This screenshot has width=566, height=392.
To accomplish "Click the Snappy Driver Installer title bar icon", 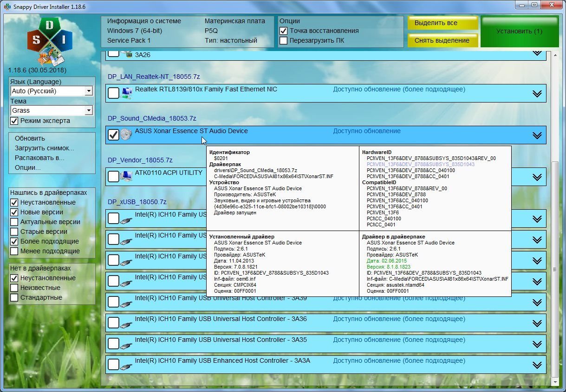I will [x=7, y=6].
